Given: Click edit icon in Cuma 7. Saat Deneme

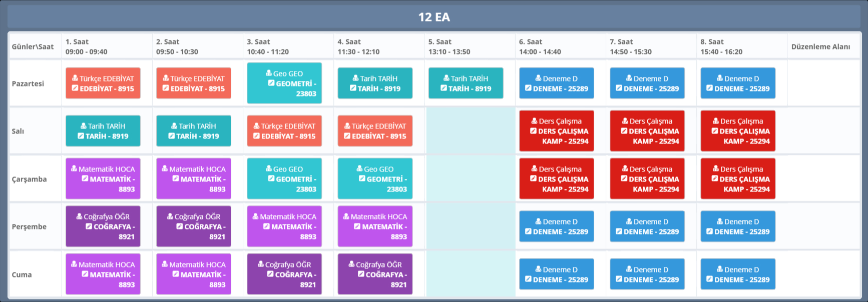Looking at the screenshot, I should point(619,279).
